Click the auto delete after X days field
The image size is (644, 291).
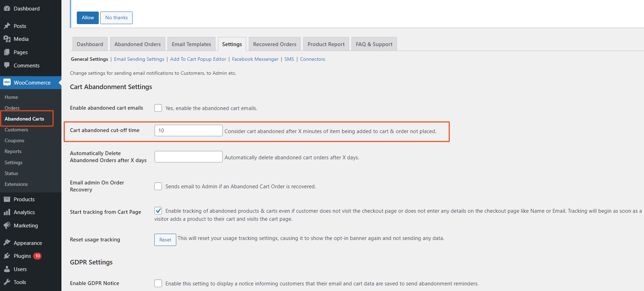188,157
